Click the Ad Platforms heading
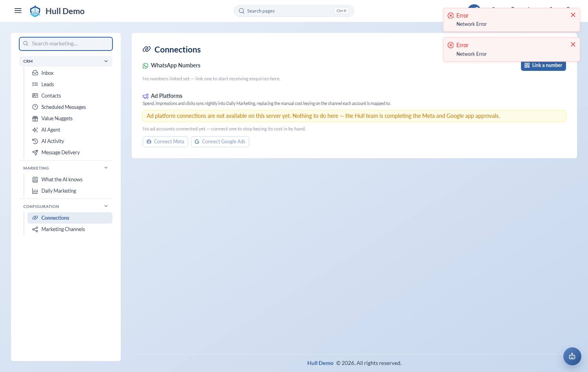Screen dimensions: 588x372 (167, 96)
